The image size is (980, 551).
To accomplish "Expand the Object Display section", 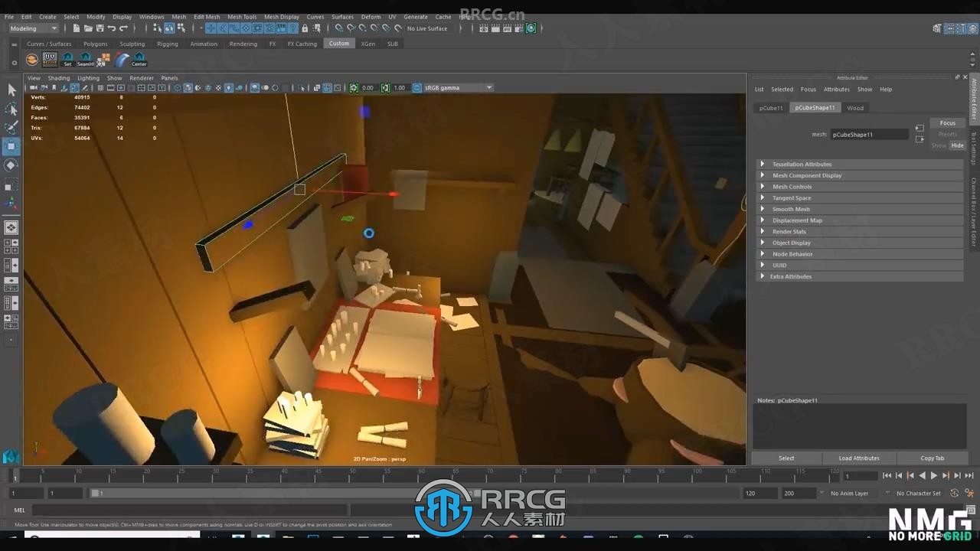I will point(859,243).
